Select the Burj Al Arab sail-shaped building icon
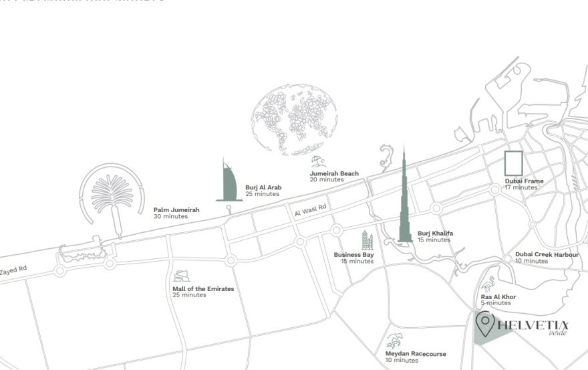This screenshot has width=588, height=370. click(x=229, y=182)
